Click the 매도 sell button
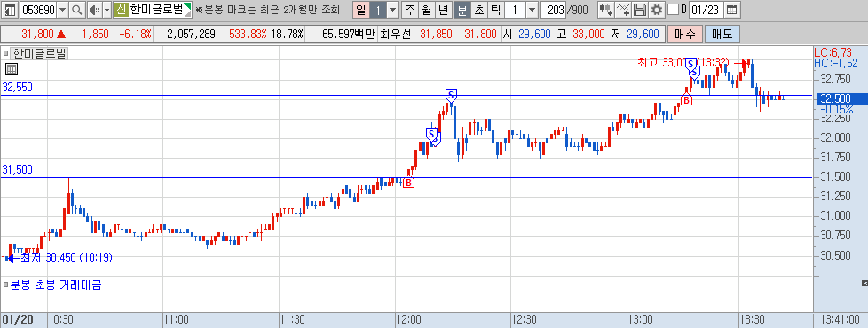Image resolution: width=868 pixels, height=328 pixels. pyautogui.click(x=722, y=35)
